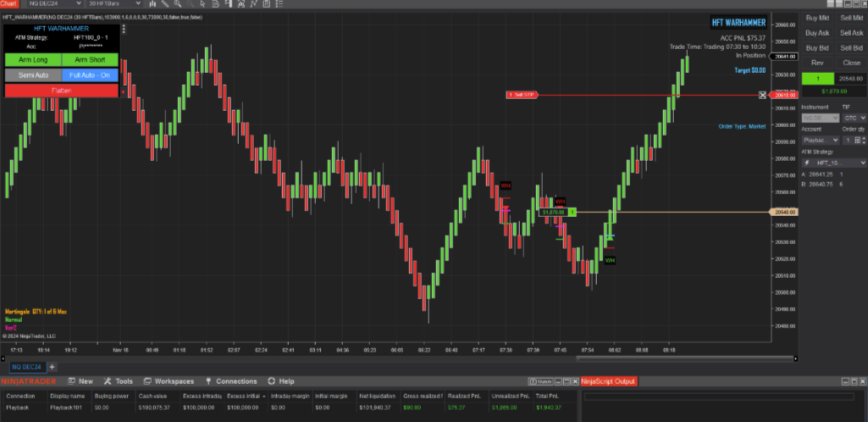This screenshot has width=868, height=422.
Task: Toggle Semi Auto mode
Action: pos(33,75)
